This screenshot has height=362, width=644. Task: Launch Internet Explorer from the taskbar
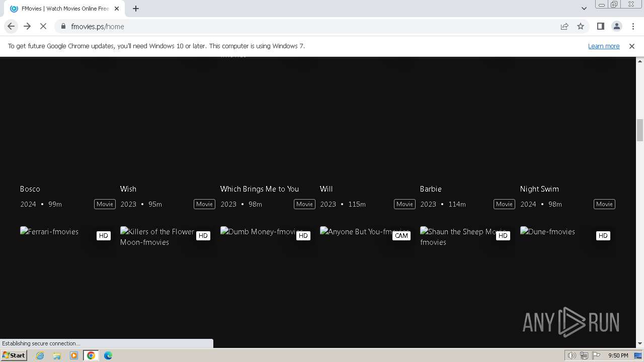(x=40, y=355)
